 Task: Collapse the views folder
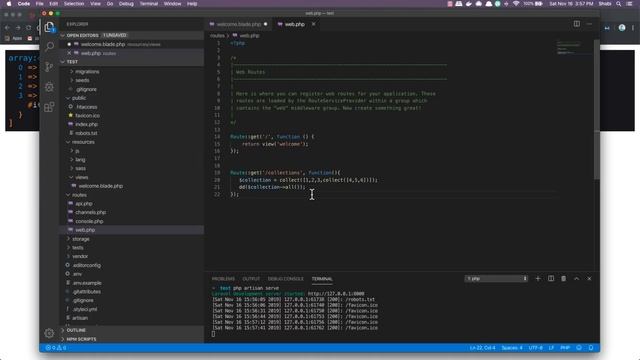[81, 177]
